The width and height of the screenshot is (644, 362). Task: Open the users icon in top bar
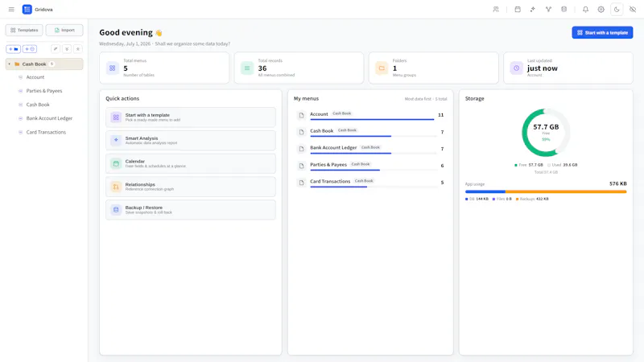(x=496, y=9)
